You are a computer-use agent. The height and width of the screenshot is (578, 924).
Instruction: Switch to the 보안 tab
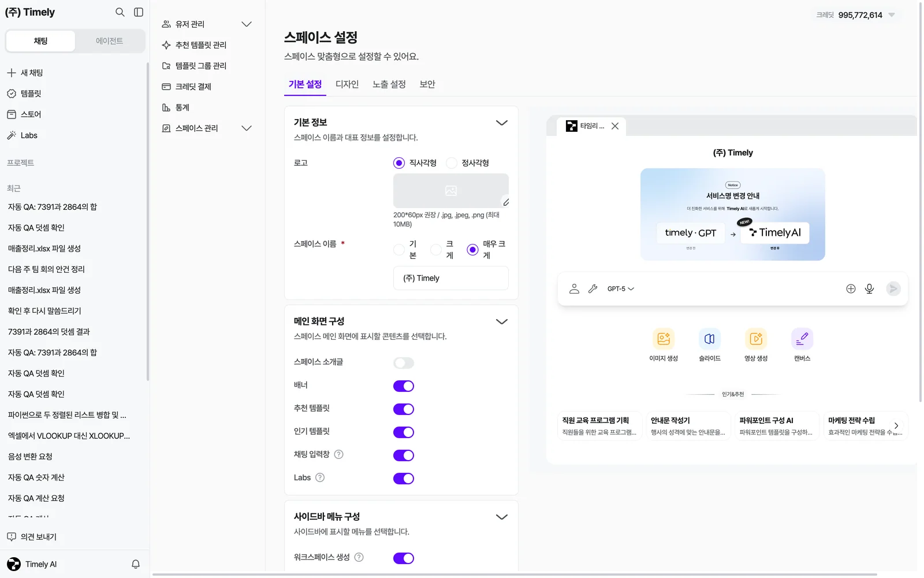[427, 84]
